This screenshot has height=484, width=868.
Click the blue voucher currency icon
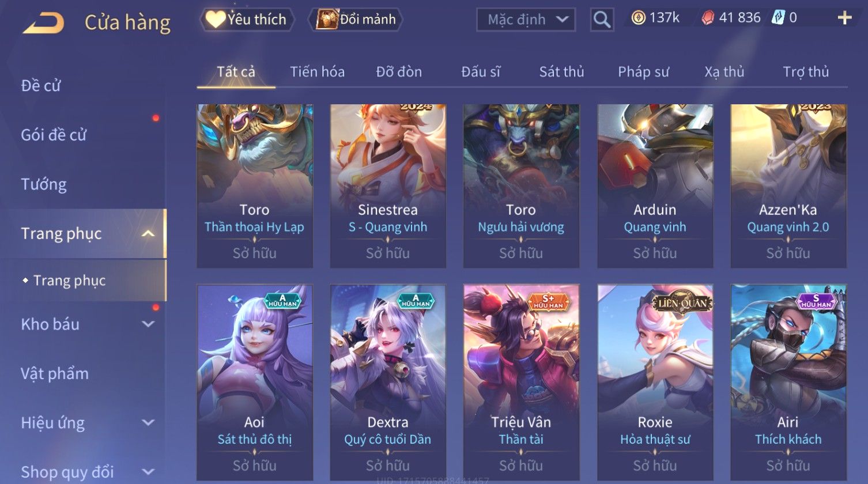coord(778,18)
